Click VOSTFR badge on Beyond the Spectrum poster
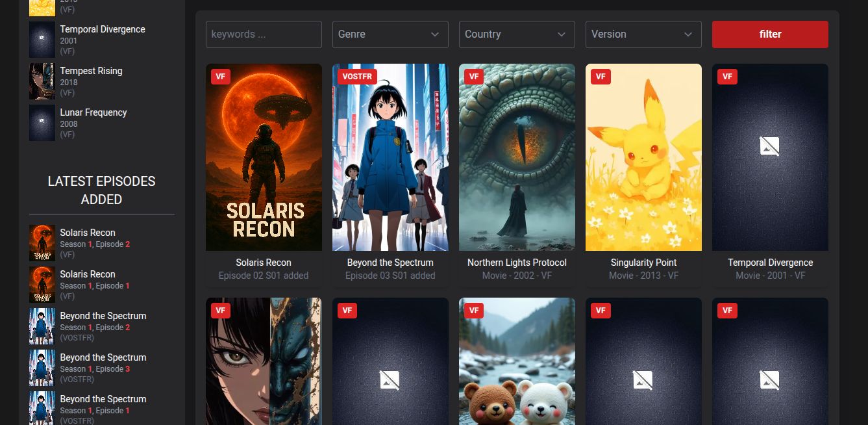The height and width of the screenshot is (425, 868). click(x=357, y=77)
